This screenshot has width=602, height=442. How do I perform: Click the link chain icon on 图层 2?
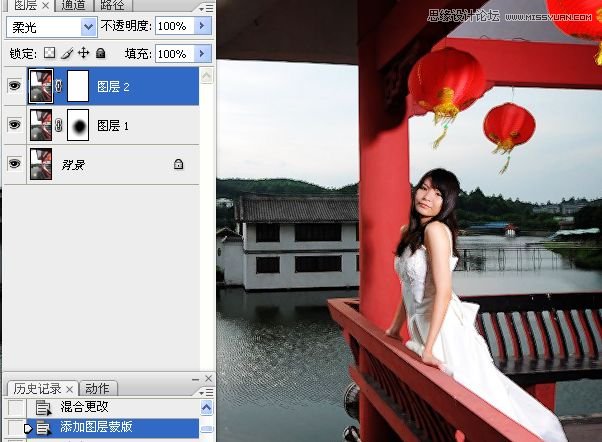coord(58,86)
